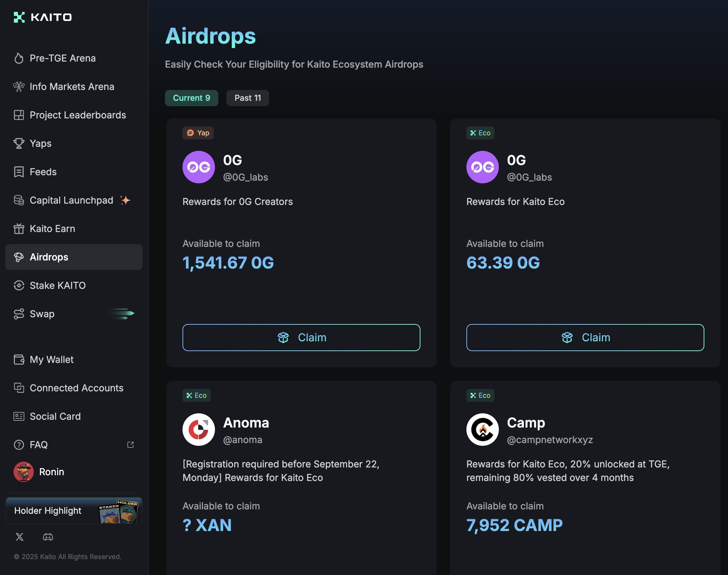Click the Kaito Earn gift icon
The width and height of the screenshot is (728, 575).
(x=19, y=229)
